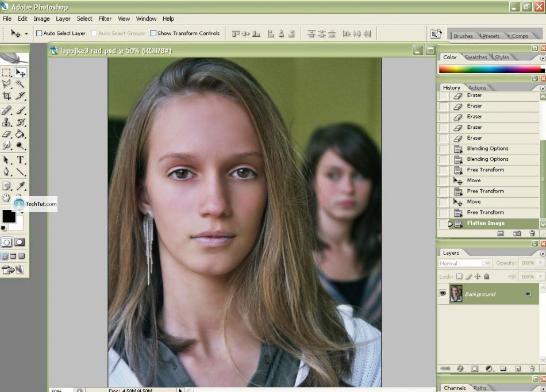Toggle Background layer visibility eye
The width and height of the screenshot is (546, 392).
[443, 294]
